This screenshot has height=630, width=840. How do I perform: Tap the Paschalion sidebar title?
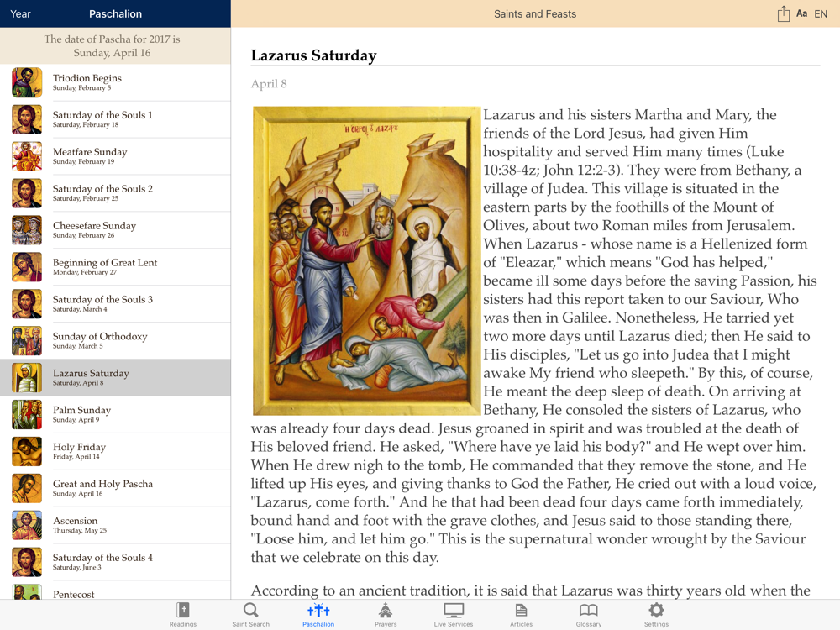pyautogui.click(x=115, y=14)
